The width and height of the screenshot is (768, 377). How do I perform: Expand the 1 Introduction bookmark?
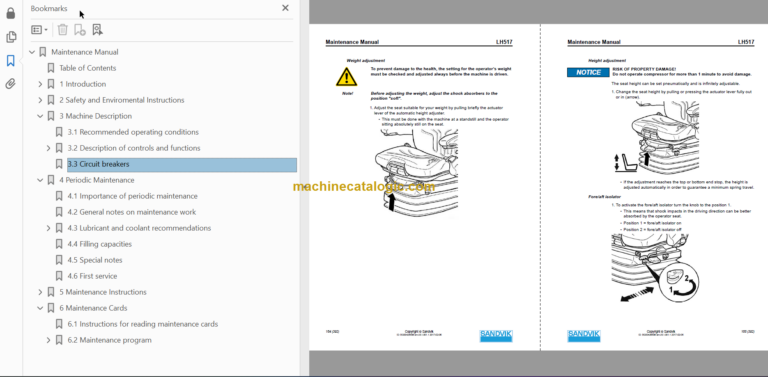(x=40, y=84)
